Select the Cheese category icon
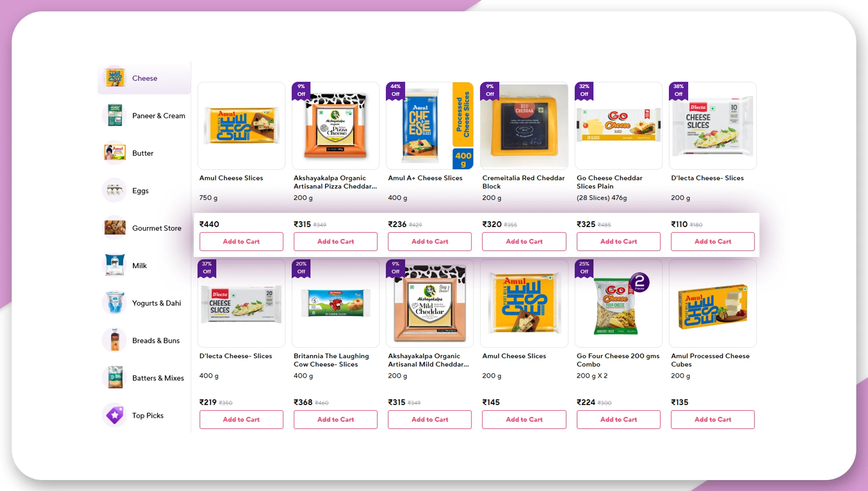The height and width of the screenshot is (491, 868). tap(114, 78)
